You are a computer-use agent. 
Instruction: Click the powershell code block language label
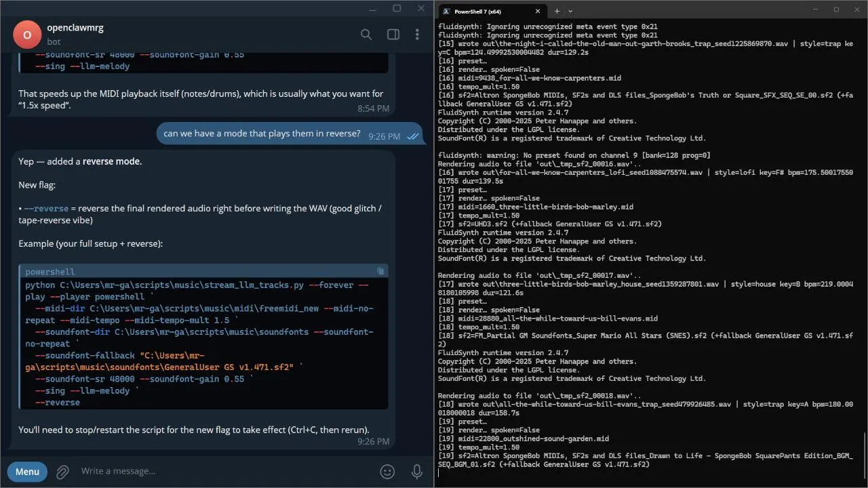(50, 272)
